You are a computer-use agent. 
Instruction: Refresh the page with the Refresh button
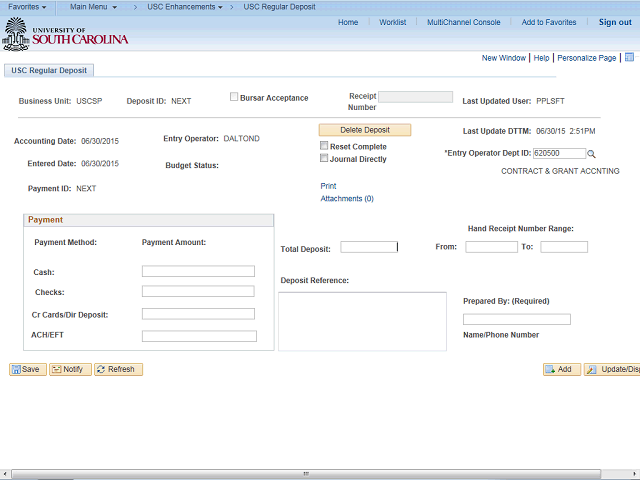(x=118, y=369)
